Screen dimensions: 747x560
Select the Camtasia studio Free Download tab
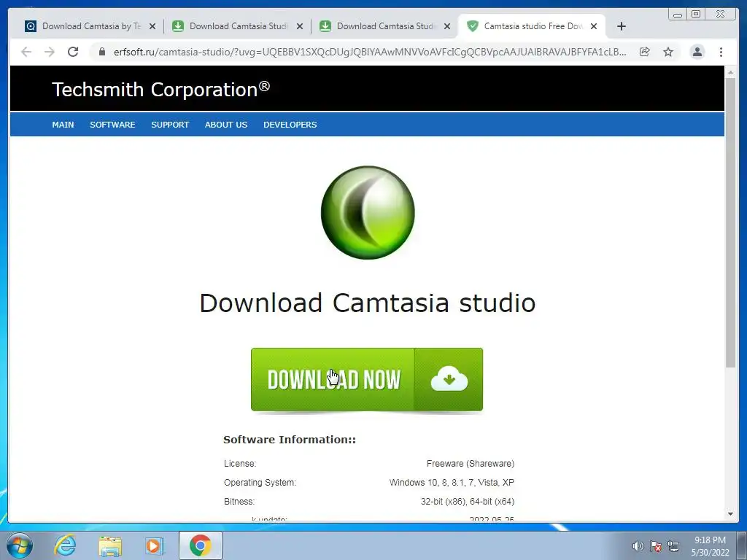532,26
